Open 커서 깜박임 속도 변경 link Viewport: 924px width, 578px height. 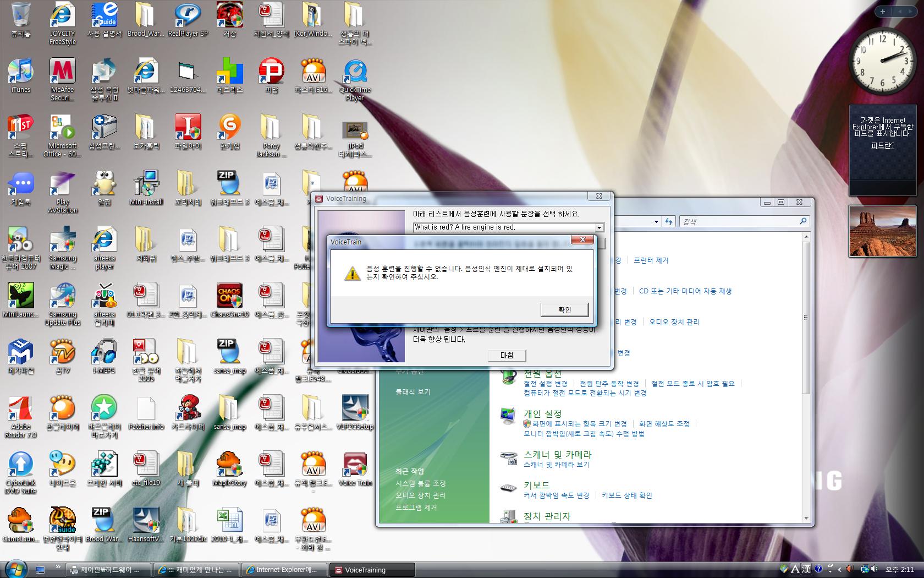point(556,495)
